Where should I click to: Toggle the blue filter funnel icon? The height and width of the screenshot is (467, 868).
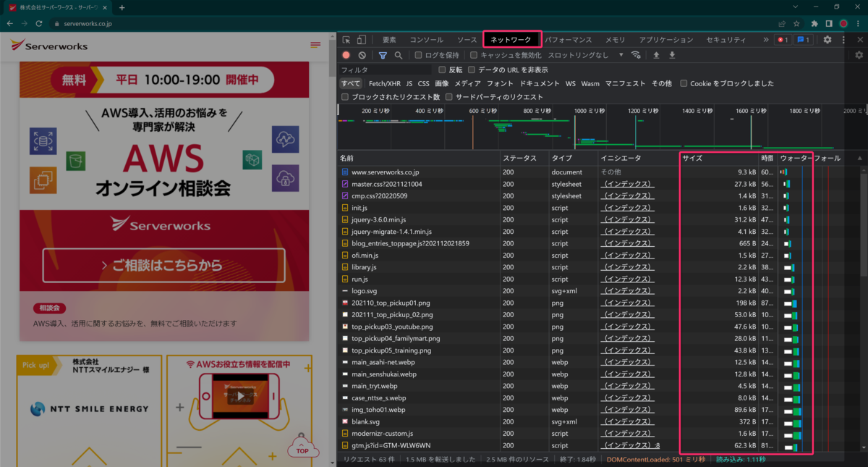point(383,55)
